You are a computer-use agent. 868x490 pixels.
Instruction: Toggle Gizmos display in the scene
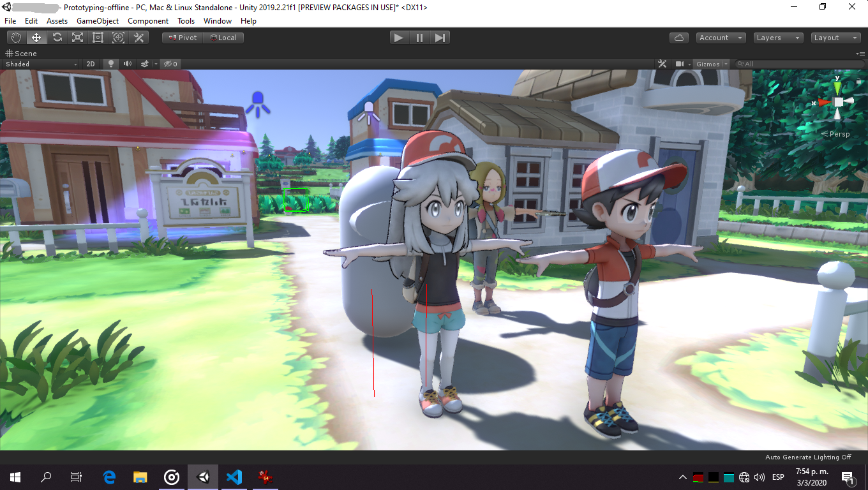click(x=708, y=64)
